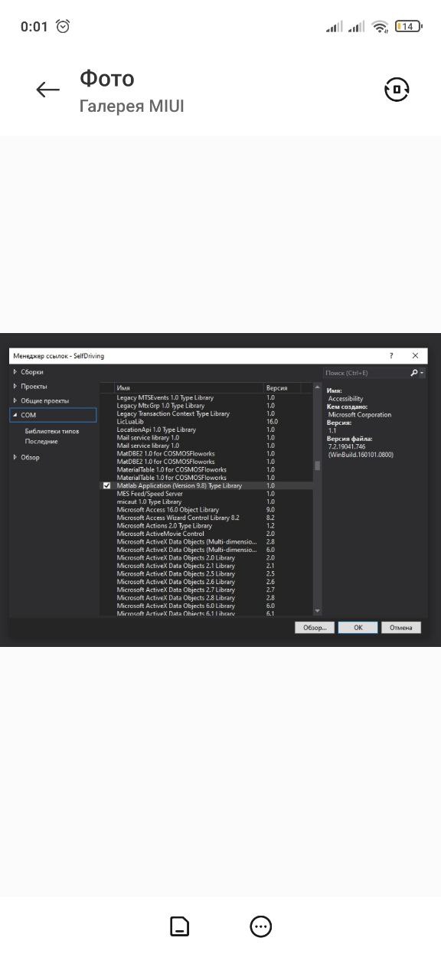Screen dimensions: 441x980
Task: Open the search options dropdown arrow
Action: coord(422,373)
